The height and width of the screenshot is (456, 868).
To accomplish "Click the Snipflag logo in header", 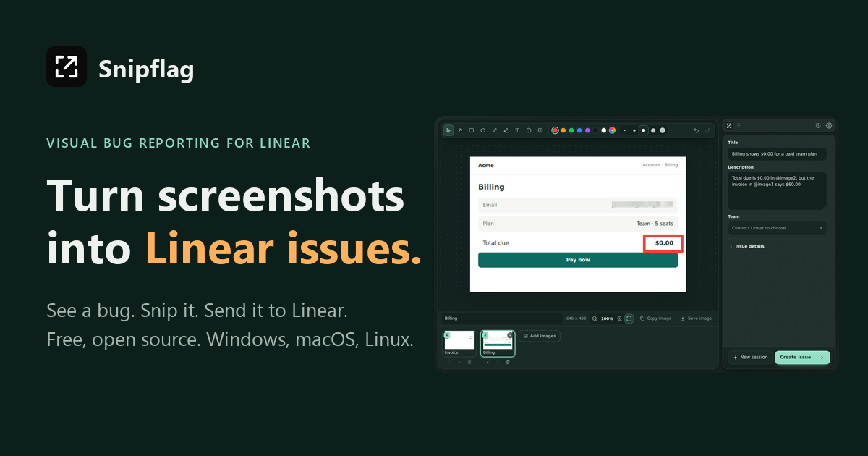I will pos(67,67).
